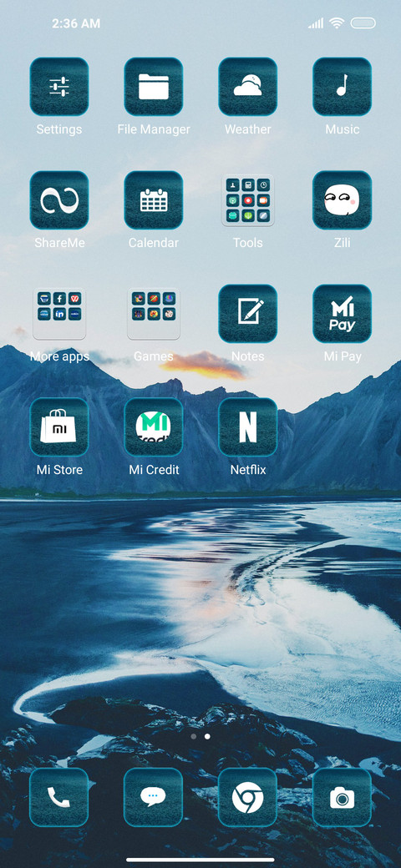
Task: Launch the Netflix app
Action: click(x=247, y=427)
